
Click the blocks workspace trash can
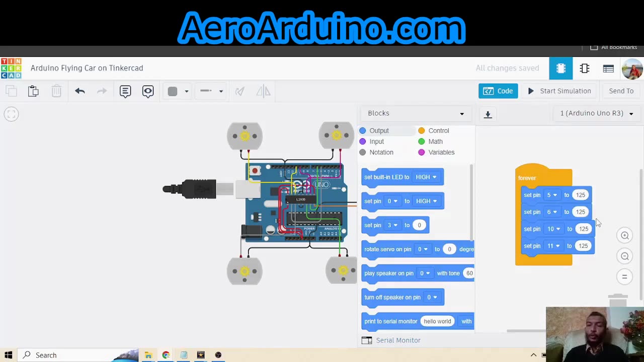coord(618,300)
